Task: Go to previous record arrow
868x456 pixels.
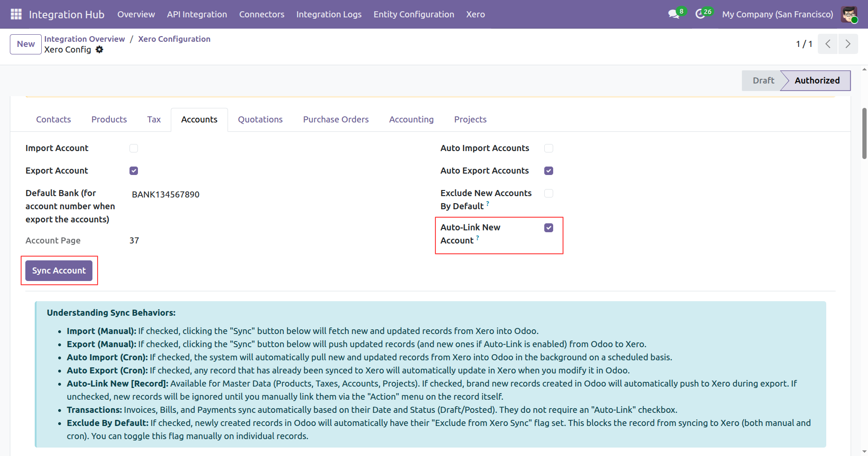Action: [828, 44]
